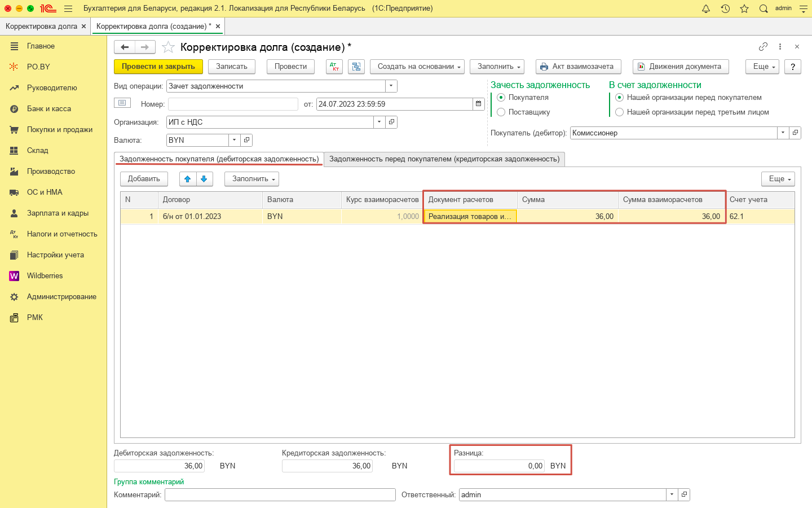This screenshot has height=508, width=812.
Task: Open Банк и касса section in sidebar
Action: click(x=49, y=108)
